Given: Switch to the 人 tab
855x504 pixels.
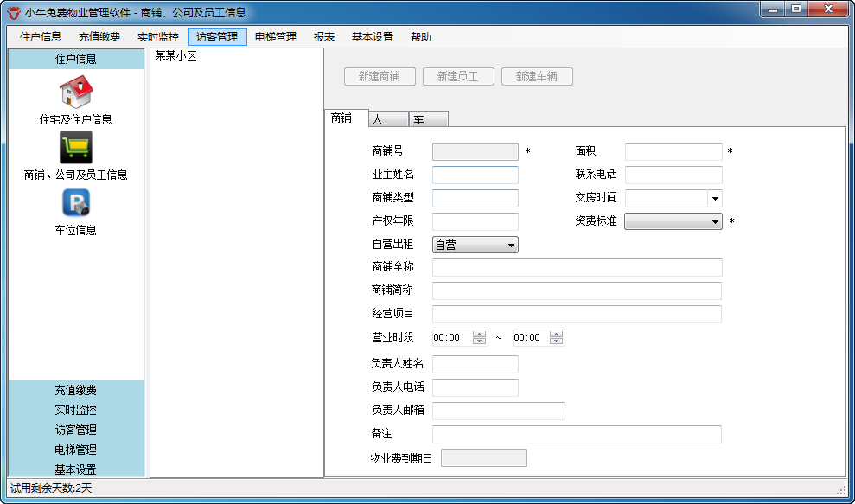Looking at the screenshot, I should click(x=388, y=119).
